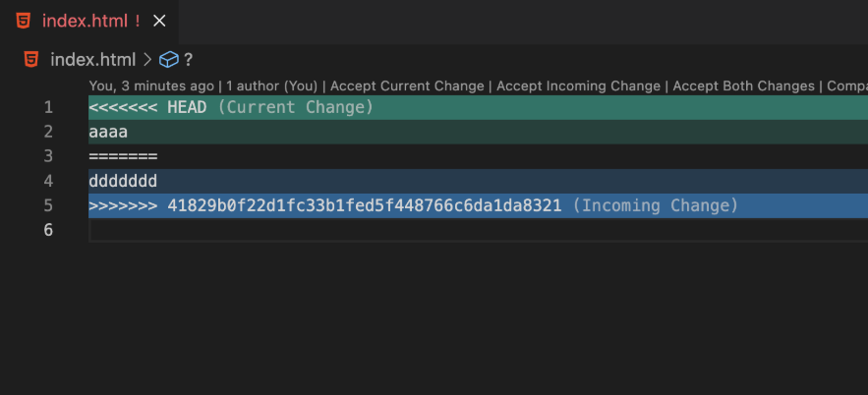The width and height of the screenshot is (868, 395).
Task: Click the '1 author (You)' CodeLens
Action: (x=272, y=86)
